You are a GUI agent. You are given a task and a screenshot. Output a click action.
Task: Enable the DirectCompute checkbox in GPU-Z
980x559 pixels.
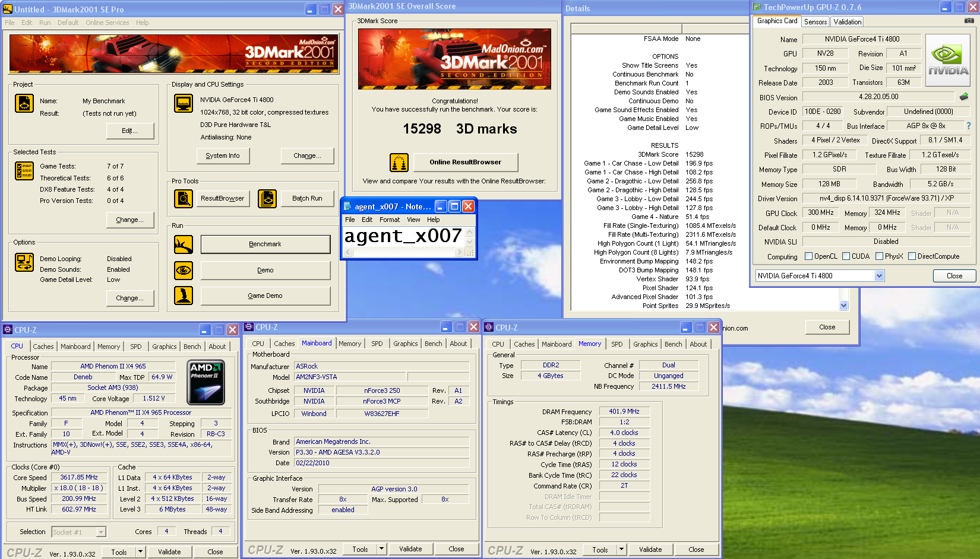pyautogui.click(x=912, y=256)
